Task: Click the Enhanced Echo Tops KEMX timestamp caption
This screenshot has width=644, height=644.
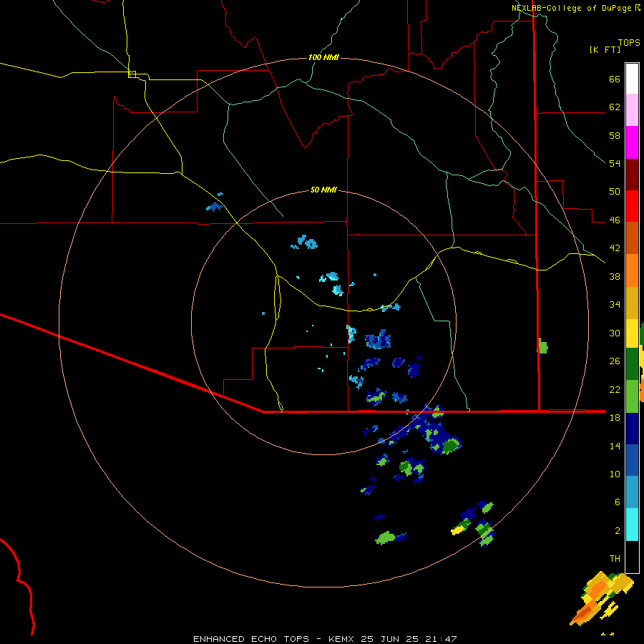Action: pos(325,639)
